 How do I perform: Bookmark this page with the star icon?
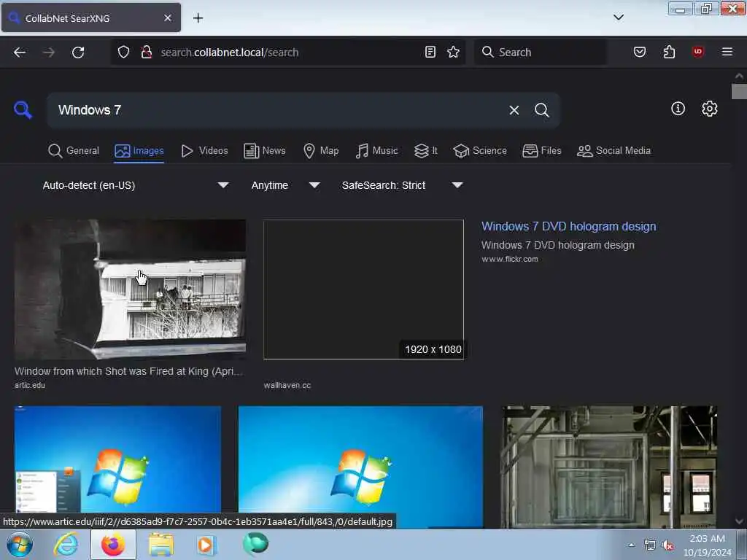click(x=454, y=52)
